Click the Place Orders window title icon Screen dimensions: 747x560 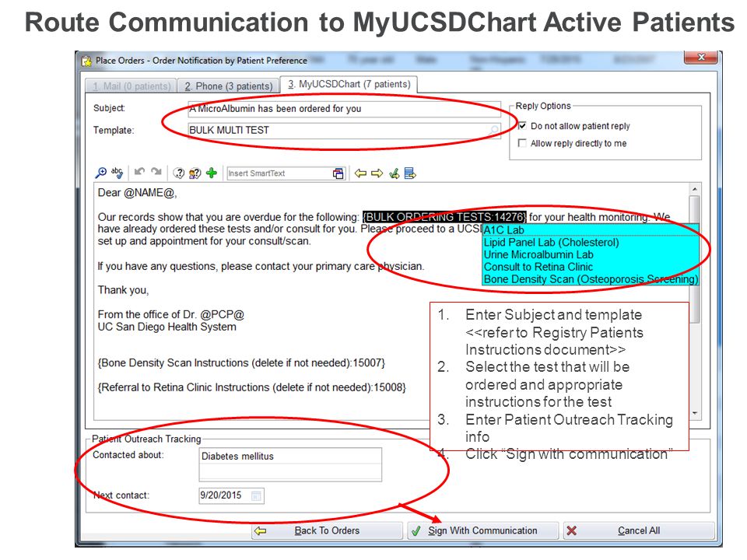pyautogui.click(x=86, y=61)
